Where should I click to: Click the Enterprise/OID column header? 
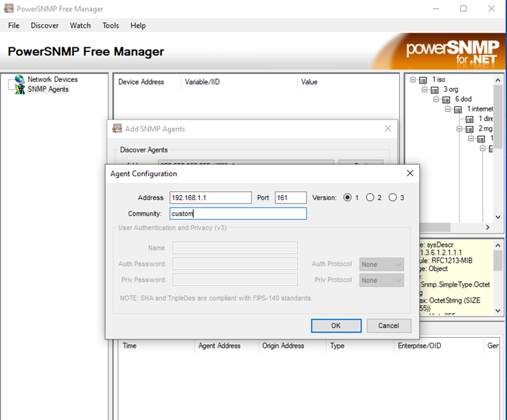coord(439,346)
